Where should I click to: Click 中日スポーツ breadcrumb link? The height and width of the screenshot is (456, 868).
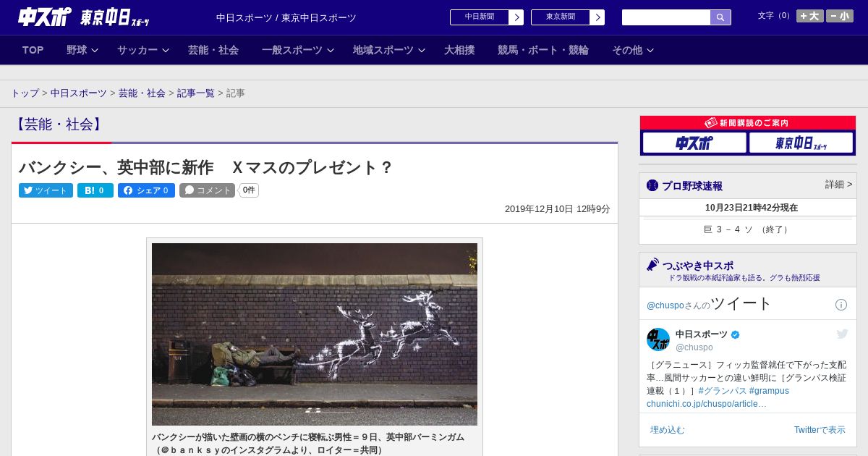click(79, 93)
